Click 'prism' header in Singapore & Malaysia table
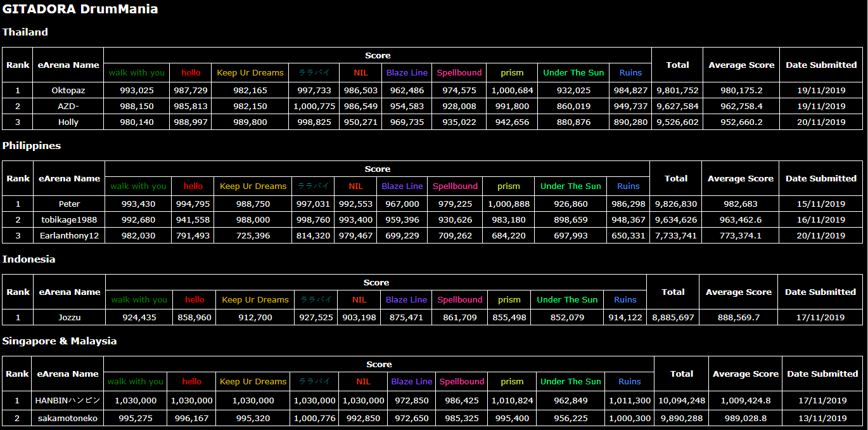The image size is (868, 430). 512,382
